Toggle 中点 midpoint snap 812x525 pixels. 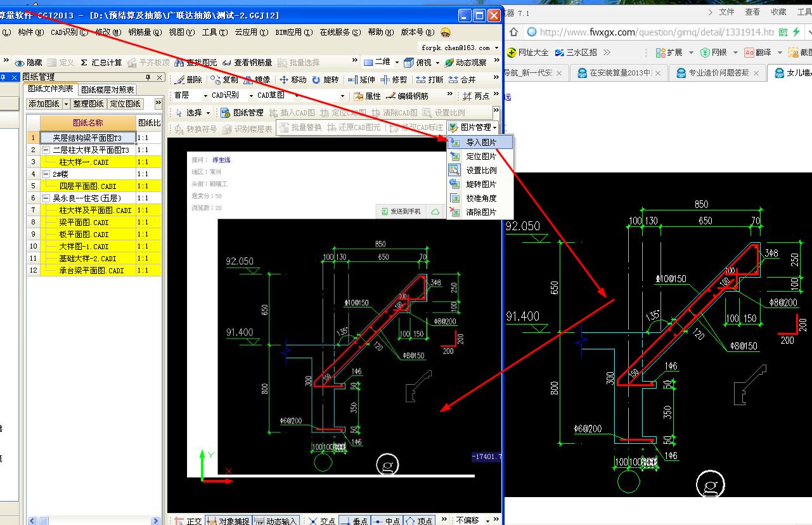click(387, 521)
